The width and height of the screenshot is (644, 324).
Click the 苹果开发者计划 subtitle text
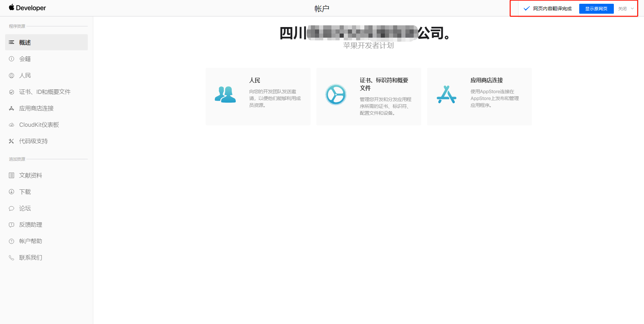point(368,46)
